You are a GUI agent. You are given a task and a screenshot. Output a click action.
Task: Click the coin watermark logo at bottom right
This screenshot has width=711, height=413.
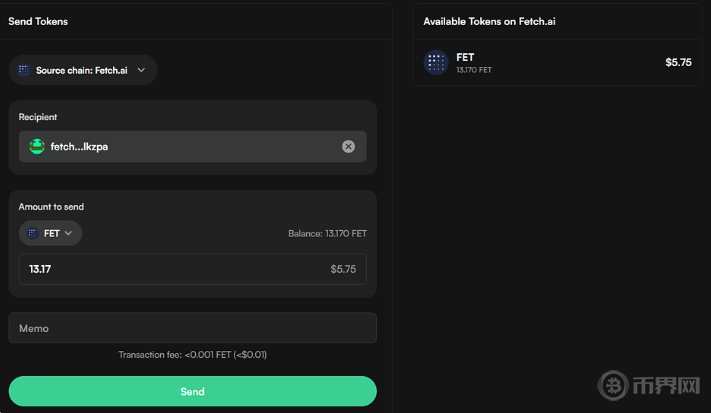(x=614, y=386)
